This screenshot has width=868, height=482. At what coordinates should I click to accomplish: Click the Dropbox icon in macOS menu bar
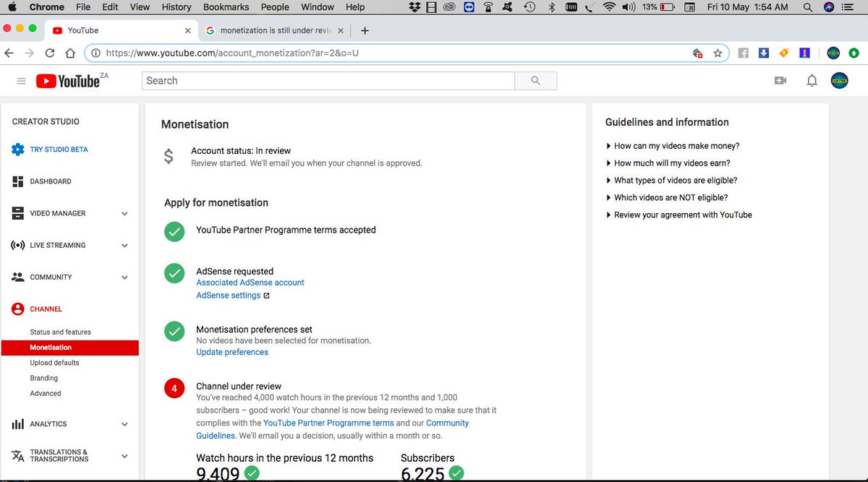click(414, 7)
